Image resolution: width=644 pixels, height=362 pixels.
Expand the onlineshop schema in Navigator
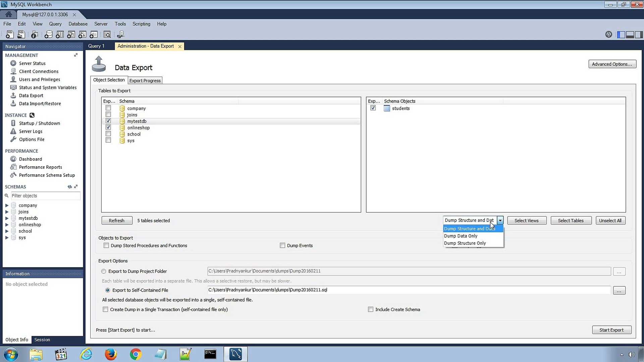click(x=6, y=225)
